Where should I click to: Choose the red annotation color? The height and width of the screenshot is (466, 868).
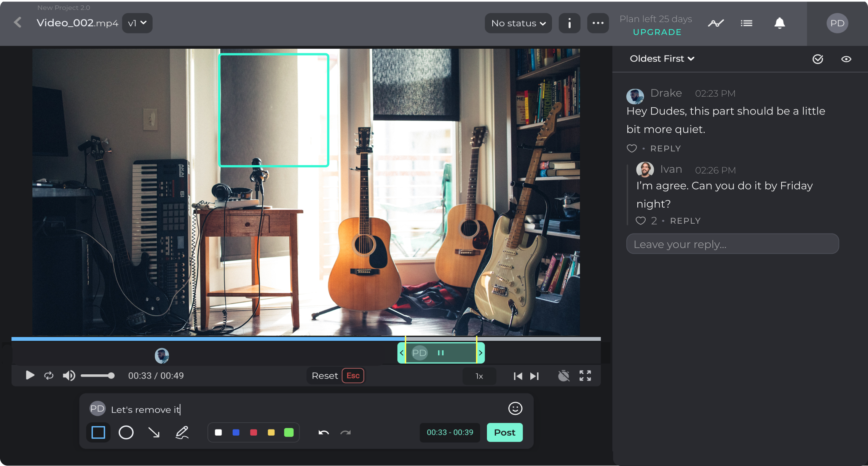pos(254,433)
